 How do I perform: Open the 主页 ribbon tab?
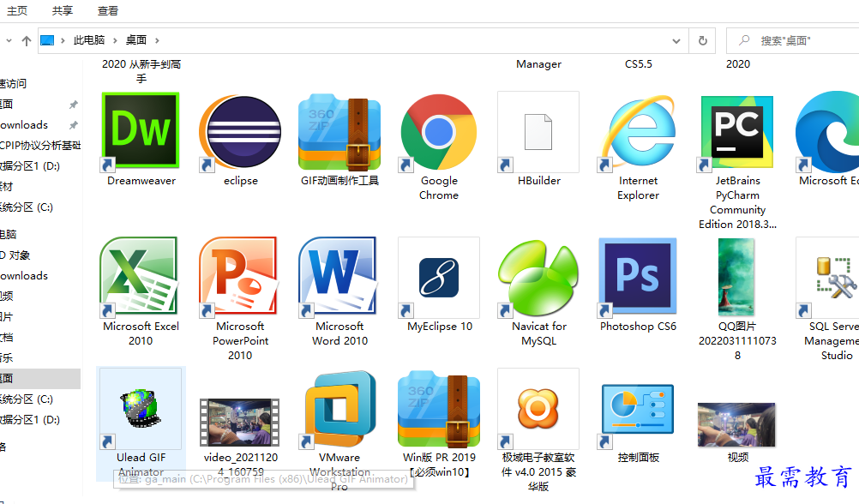click(x=17, y=10)
